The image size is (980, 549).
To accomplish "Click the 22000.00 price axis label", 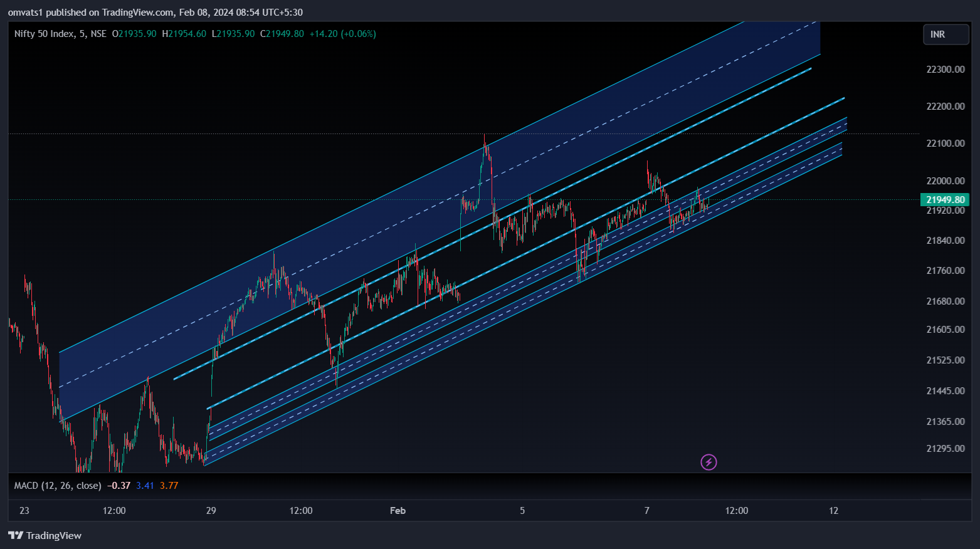I will click(x=946, y=180).
